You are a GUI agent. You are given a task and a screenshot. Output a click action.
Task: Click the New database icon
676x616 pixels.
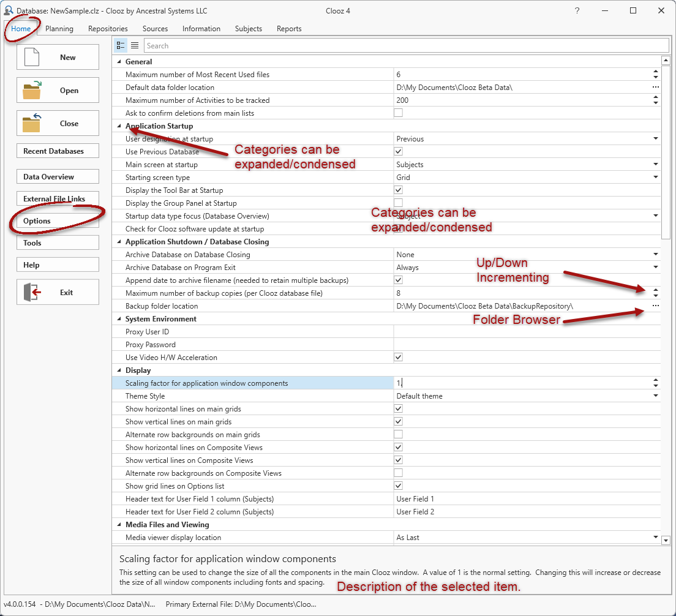(32, 56)
